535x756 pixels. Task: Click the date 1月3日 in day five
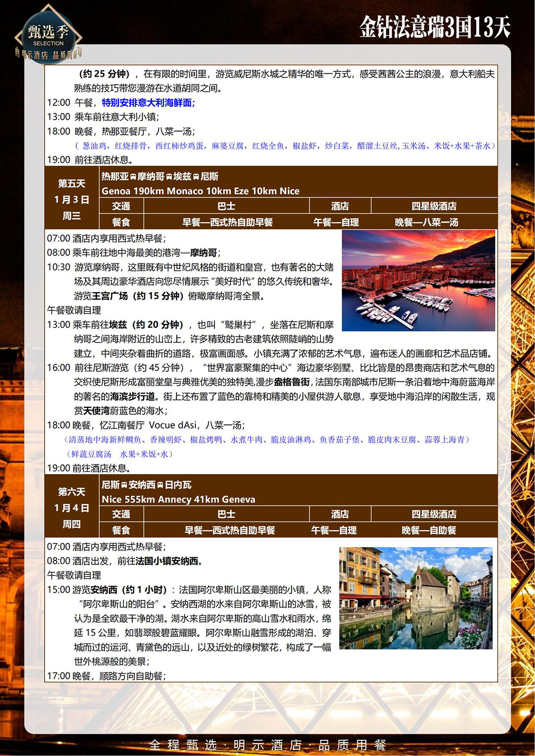pos(72,200)
